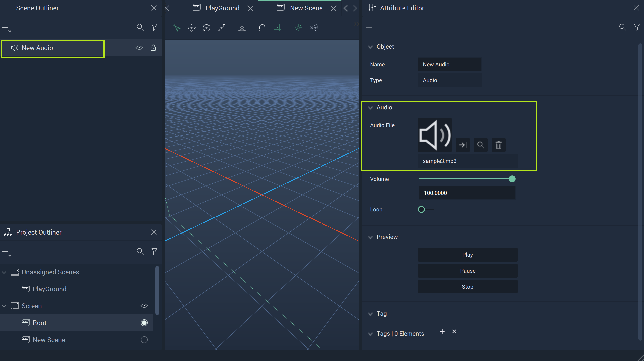Select the arrow selection tool in viewport toolbar
This screenshot has height=361, width=644.
177,28
